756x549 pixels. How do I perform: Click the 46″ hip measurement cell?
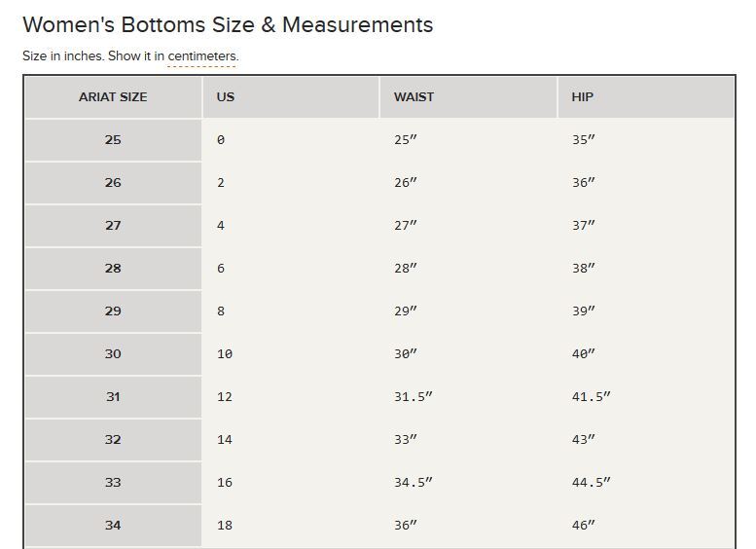click(646, 526)
